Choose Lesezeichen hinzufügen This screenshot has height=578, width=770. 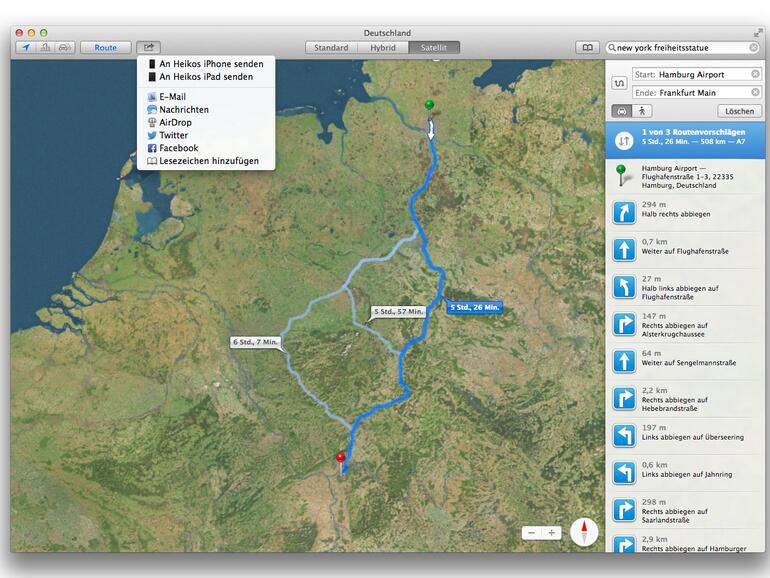click(206, 161)
